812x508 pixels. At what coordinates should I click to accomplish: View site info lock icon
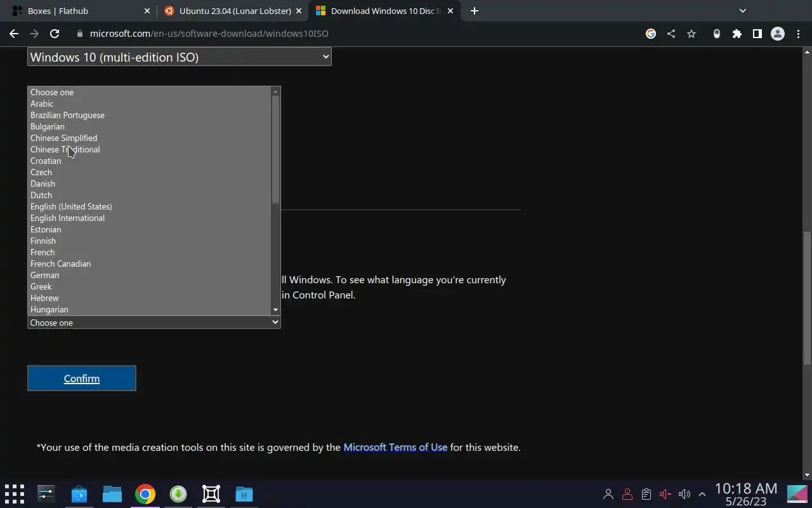[79, 34]
